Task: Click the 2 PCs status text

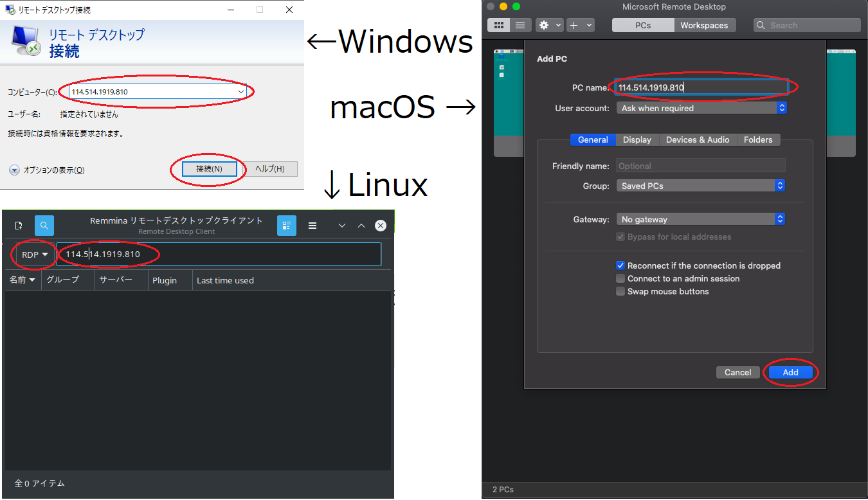Action: coord(503,490)
